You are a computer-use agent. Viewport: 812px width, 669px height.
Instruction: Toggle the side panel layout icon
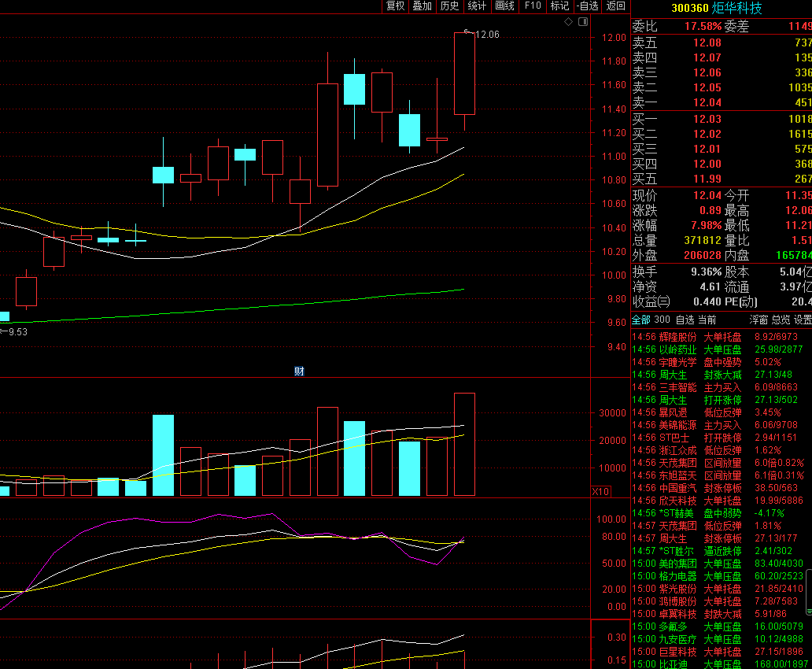pyautogui.click(x=583, y=22)
